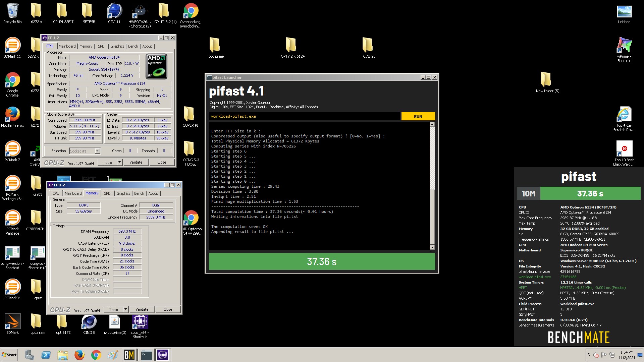
Task: Open Top 10 Best Black Wax shortcut
Action: point(624,154)
